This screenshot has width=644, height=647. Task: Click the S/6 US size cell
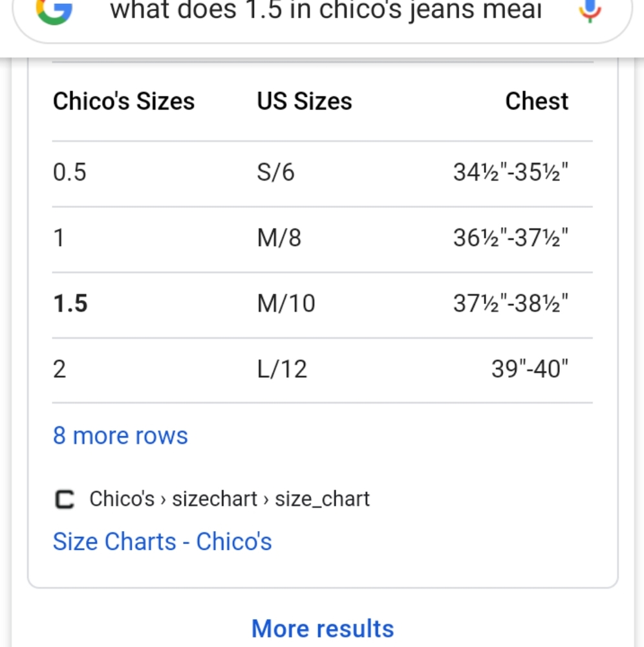tap(275, 173)
